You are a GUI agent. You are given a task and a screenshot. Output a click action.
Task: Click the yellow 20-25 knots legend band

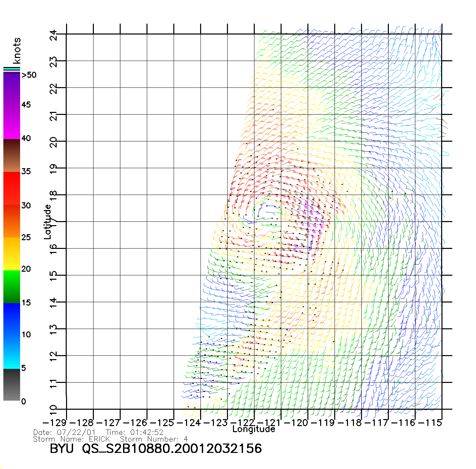(12, 254)
